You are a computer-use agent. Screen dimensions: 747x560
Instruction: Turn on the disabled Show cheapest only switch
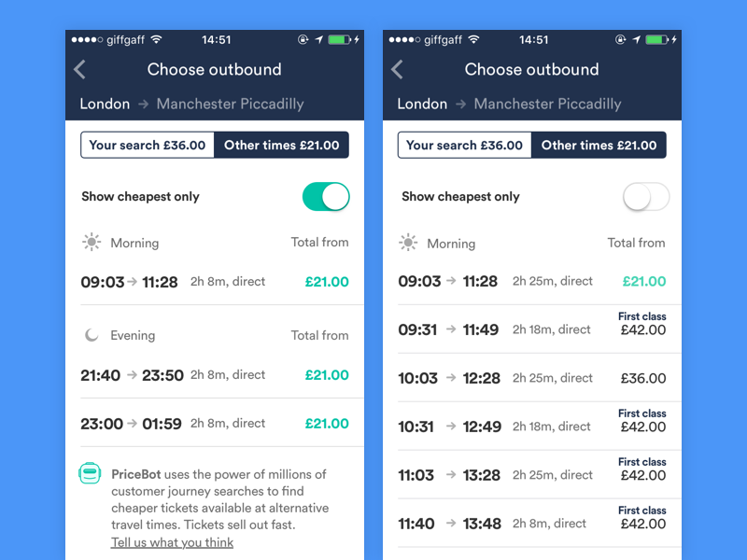[646, 197]
